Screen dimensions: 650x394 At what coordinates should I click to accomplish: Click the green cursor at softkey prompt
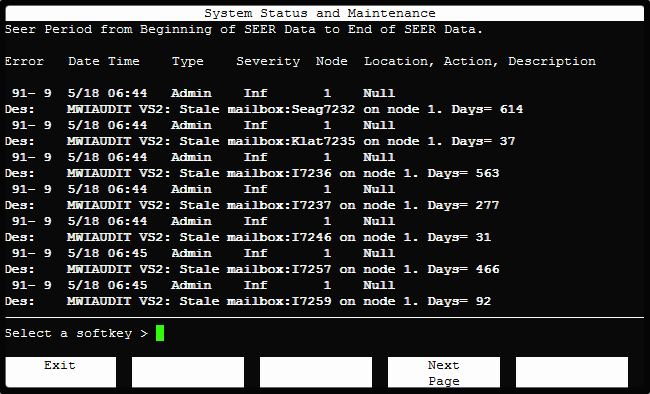[x=160, y=333]
